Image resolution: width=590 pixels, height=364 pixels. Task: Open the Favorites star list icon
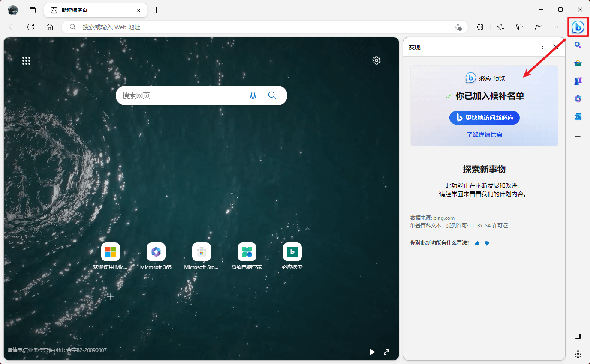500,27
